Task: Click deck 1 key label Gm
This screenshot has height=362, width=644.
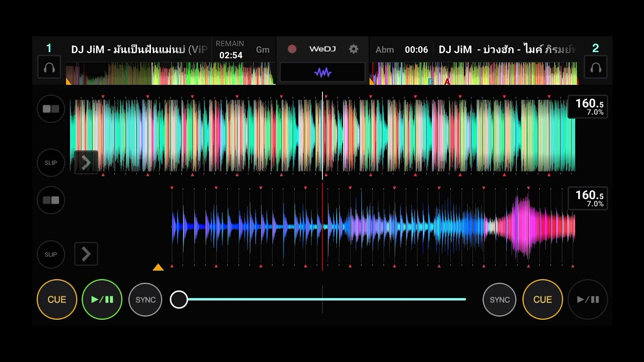Action: (x=263, y=50)
